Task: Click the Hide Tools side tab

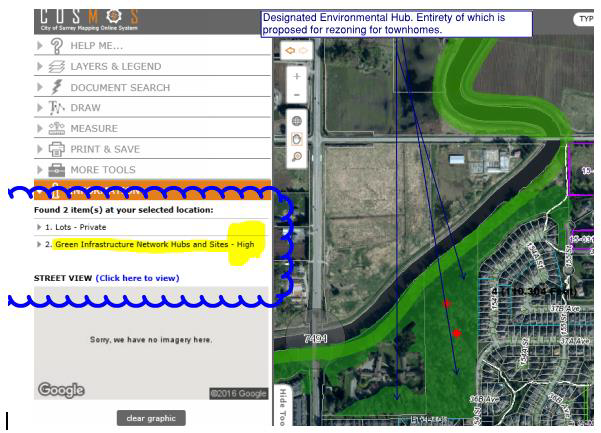Action: coord(281,406)
